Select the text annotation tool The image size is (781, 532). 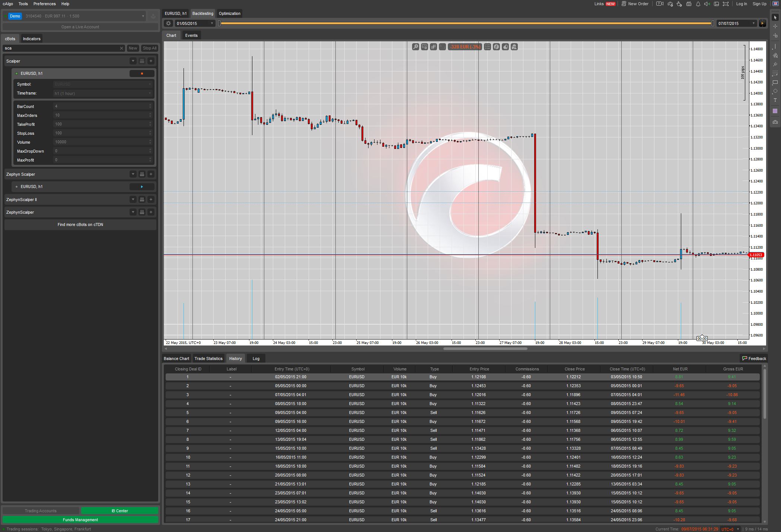(x=775, y=100)
